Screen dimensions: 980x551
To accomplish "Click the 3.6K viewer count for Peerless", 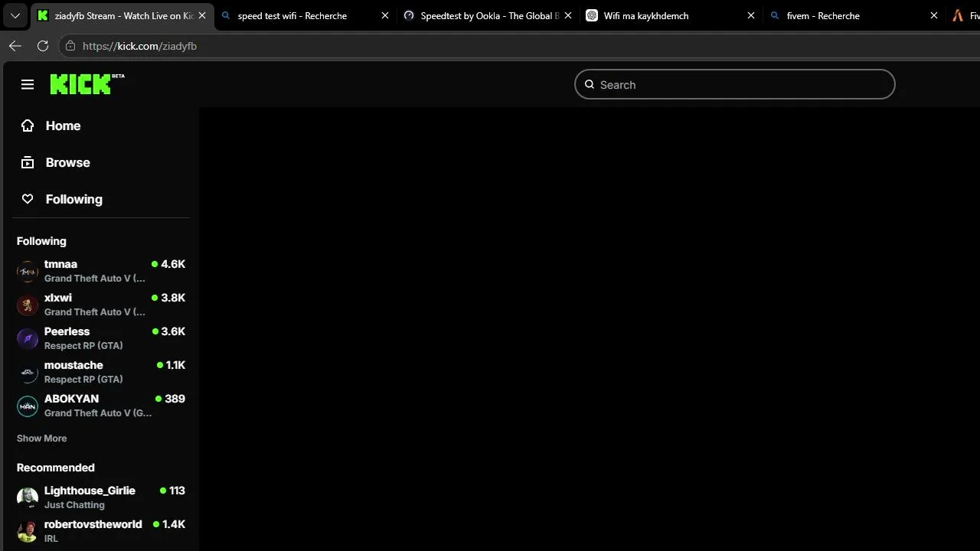I will pyautogui.click(x=173, y=331).
